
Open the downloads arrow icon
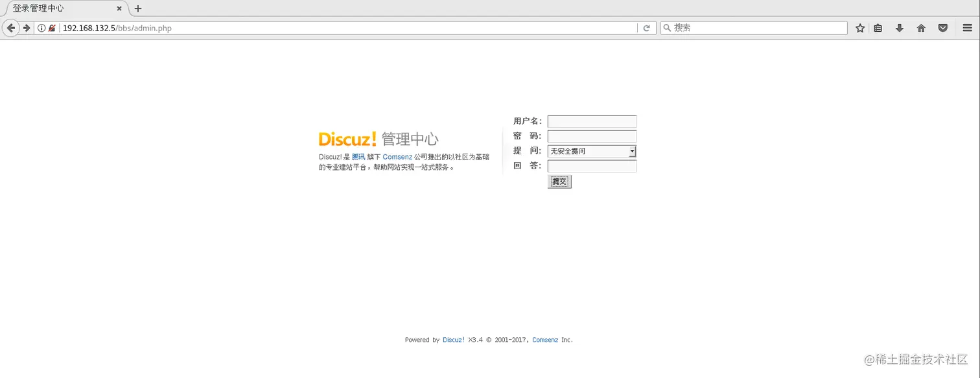[x=900, y=29]
